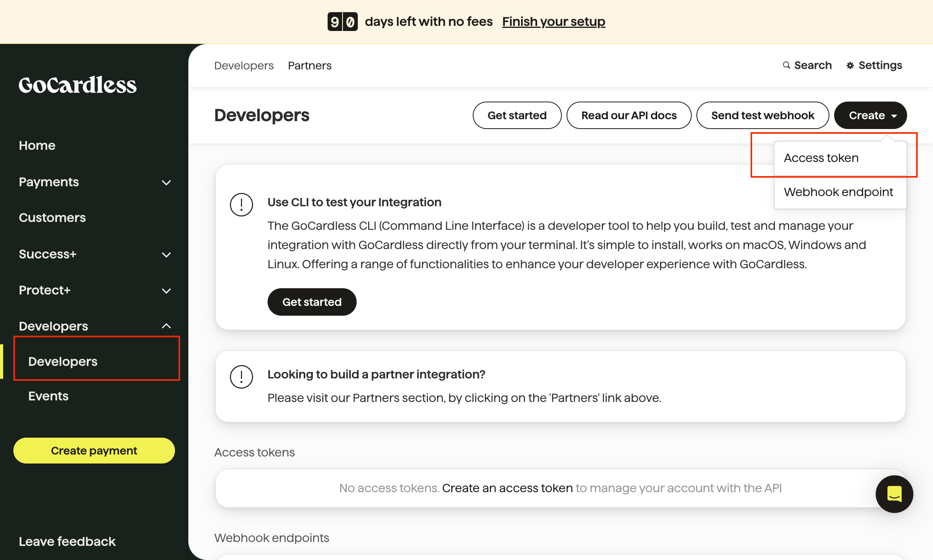Image resolution: width=933 pixels, height=560 pixels.
Task: Click black Get started button in CLI card
Action: click(x=312, y=302)
